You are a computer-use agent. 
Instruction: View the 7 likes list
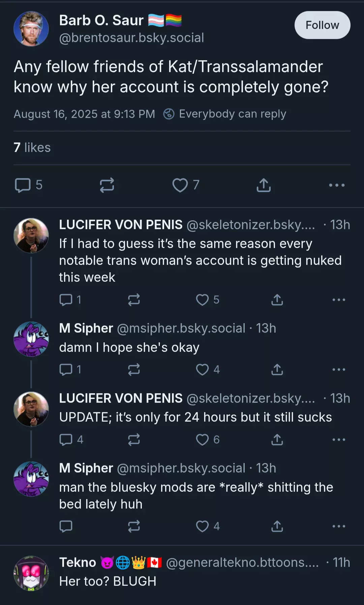pos(32,148)
